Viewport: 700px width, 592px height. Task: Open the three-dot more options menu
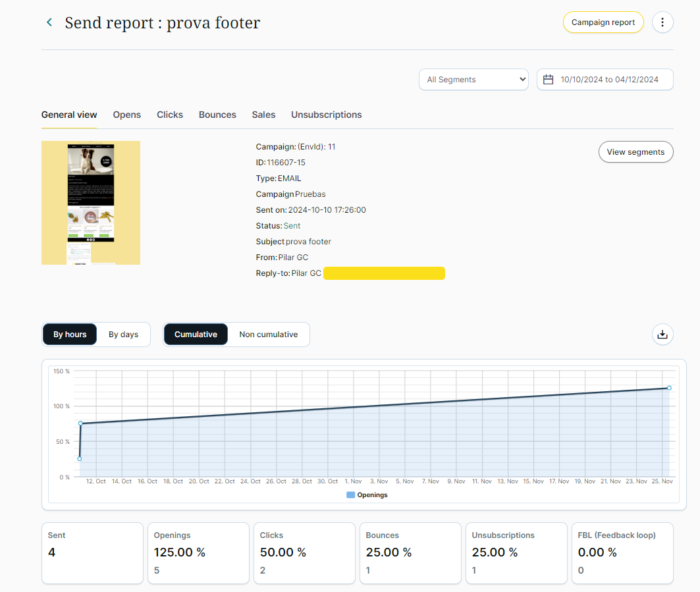tap(662, 22)
